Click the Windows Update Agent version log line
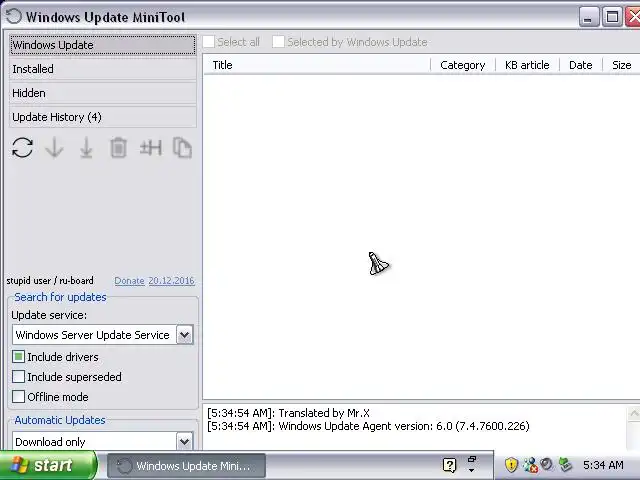 click(x=368, y=426)
